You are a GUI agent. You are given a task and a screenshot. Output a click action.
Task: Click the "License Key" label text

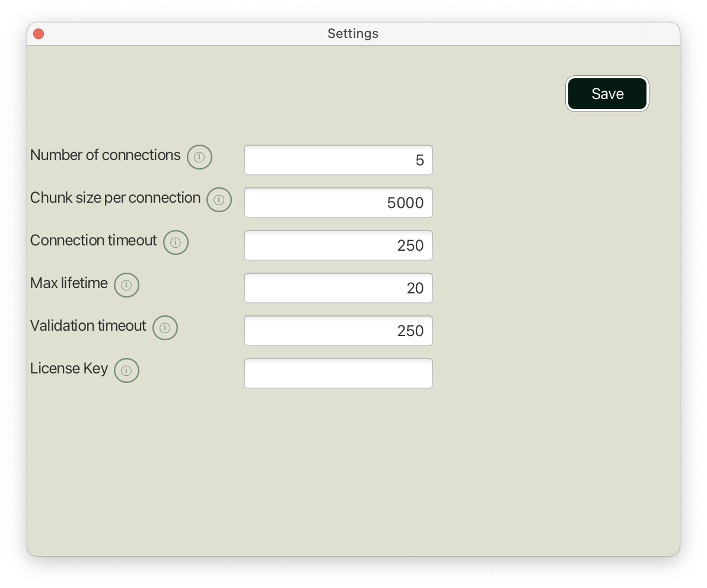coord(69,369)
